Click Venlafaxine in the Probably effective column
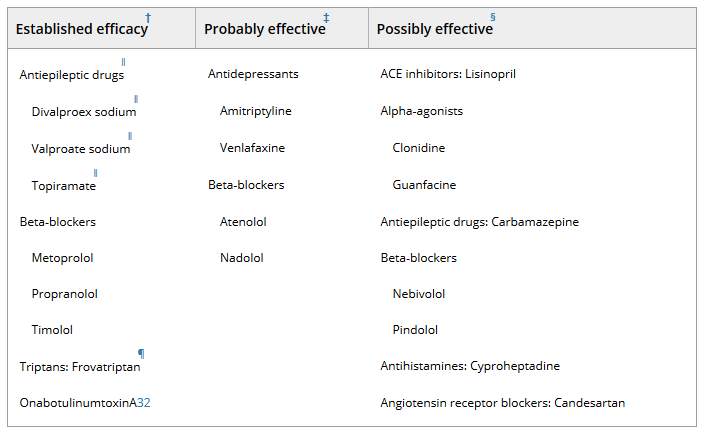 [252, 148]
